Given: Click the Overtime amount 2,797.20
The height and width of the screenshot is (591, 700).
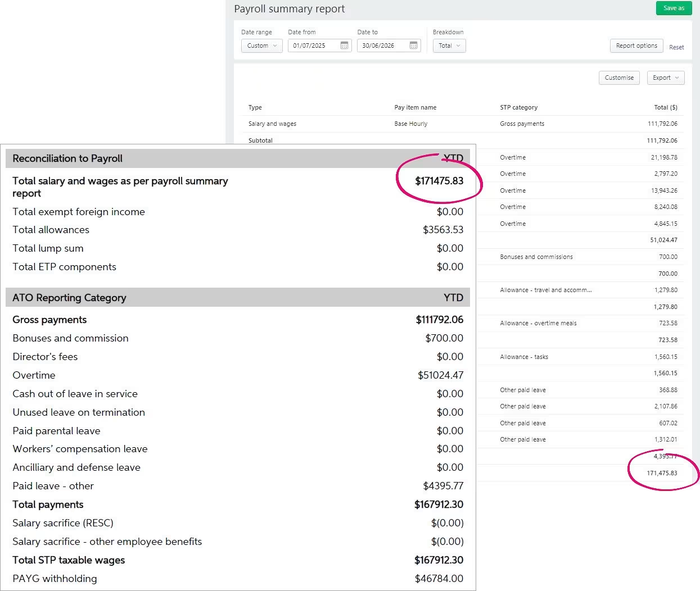Looking at the screenshot, I should pos(666,174).
